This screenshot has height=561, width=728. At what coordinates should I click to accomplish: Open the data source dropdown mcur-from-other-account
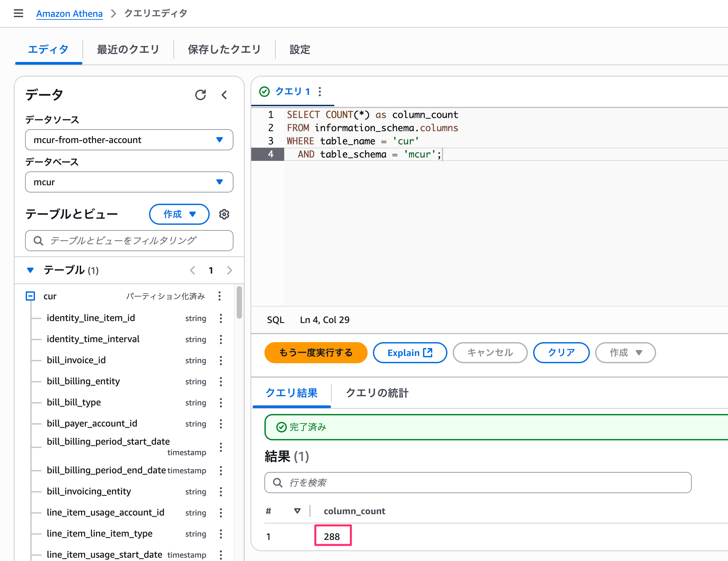coord(129,139)
